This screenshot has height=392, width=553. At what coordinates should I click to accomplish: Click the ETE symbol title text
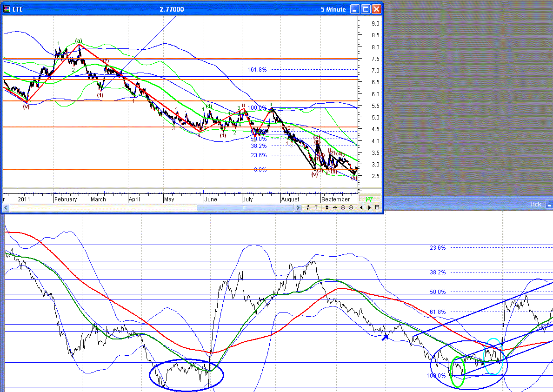point(18,9)
